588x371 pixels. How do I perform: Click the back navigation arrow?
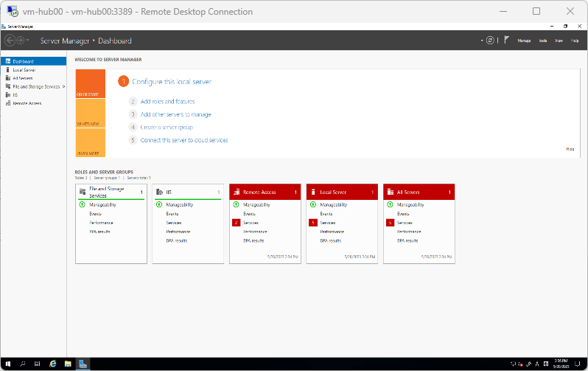[10, 40]
